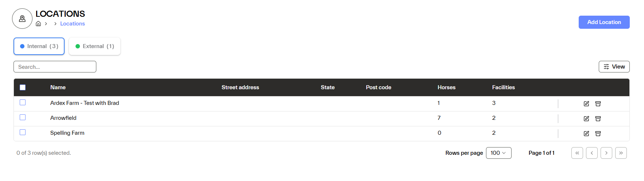Image resolution: width=644 pixels, height=181 pixels.
Task: Switch to the Internal locations tab
Action: pyautogui.click(x=39, y=46)
